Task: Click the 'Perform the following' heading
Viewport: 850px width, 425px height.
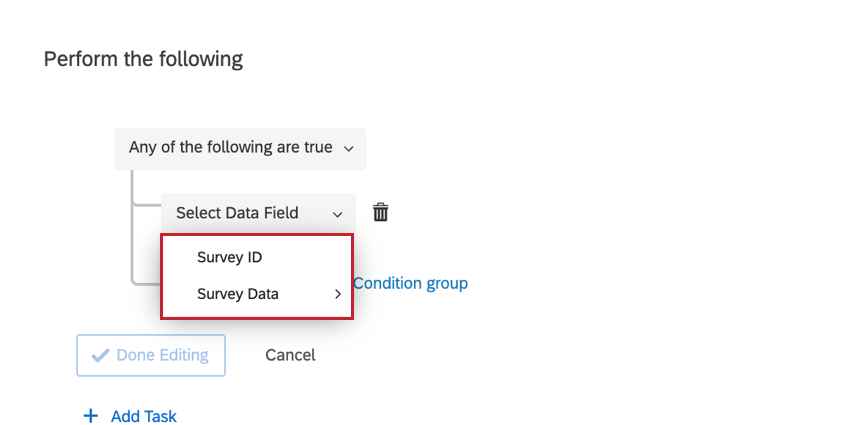Action: pos(143,59)
